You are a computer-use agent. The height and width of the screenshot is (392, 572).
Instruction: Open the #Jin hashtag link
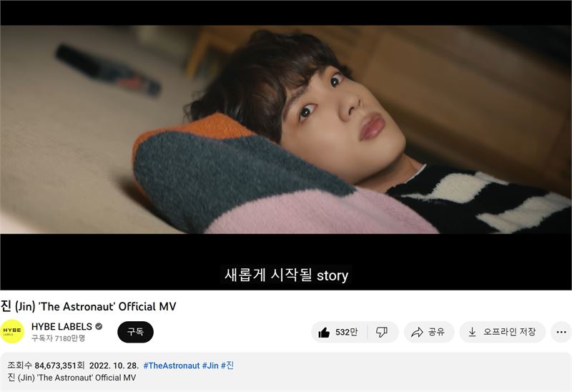210,366
